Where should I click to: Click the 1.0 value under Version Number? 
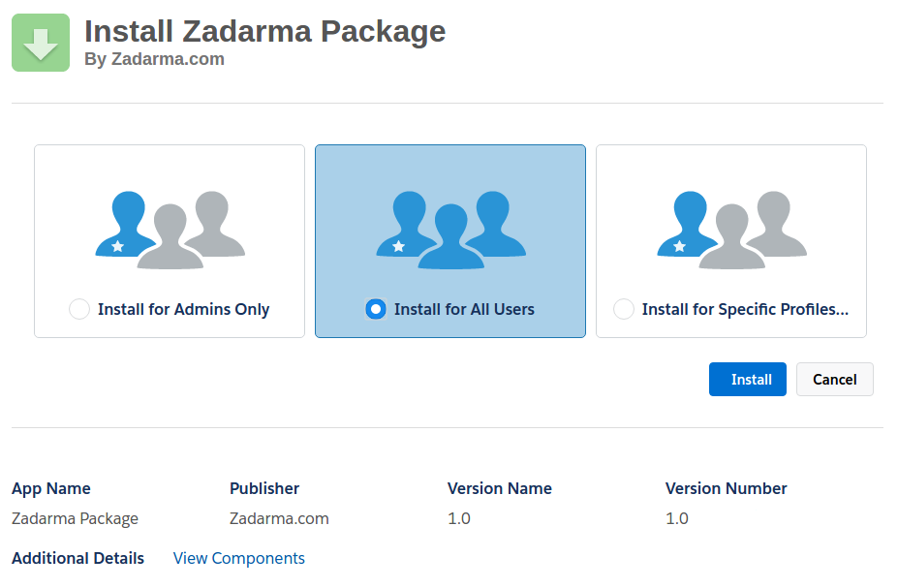coord(677,518)
